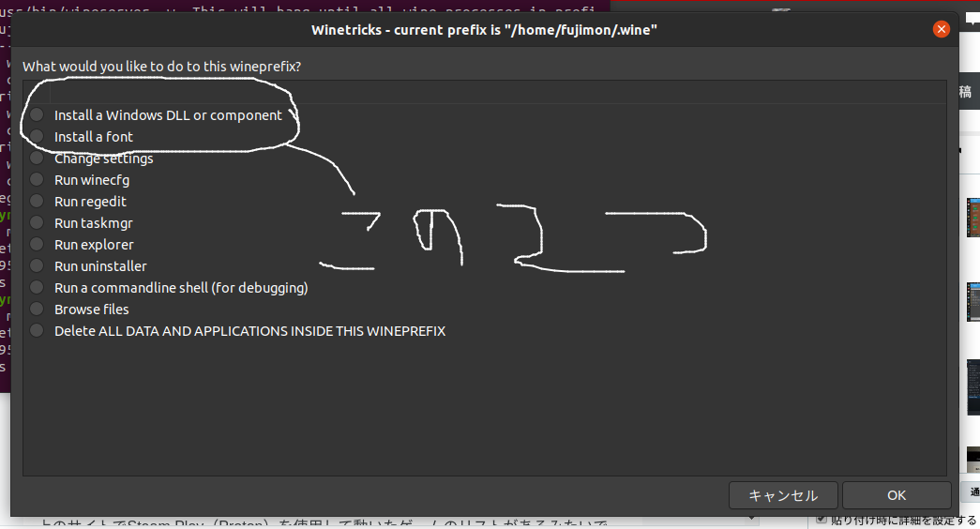Click the Winetricks window title bar text
The height and width of the screenshot is (529, 980).
click(x=485, y=30)
